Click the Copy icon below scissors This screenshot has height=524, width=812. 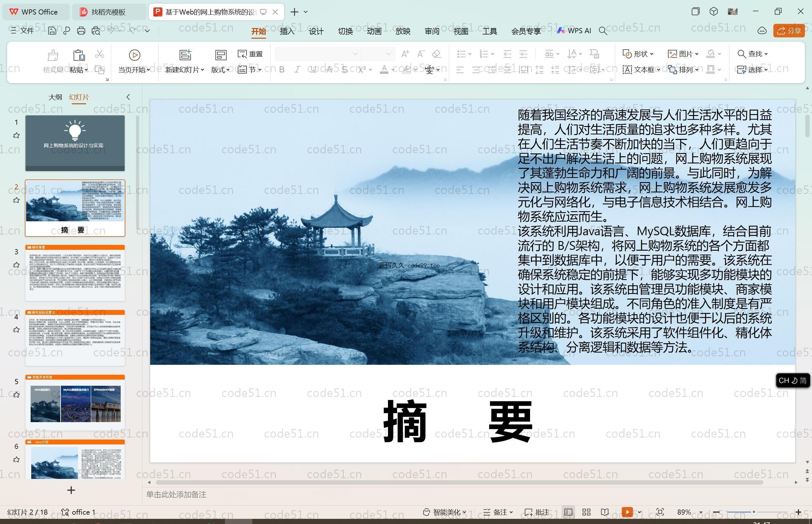(x=99, y=70)
